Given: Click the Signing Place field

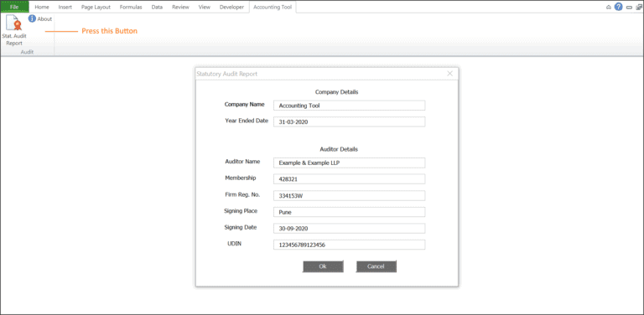Looking at the screenshot, I should click(x=349, y=212).
